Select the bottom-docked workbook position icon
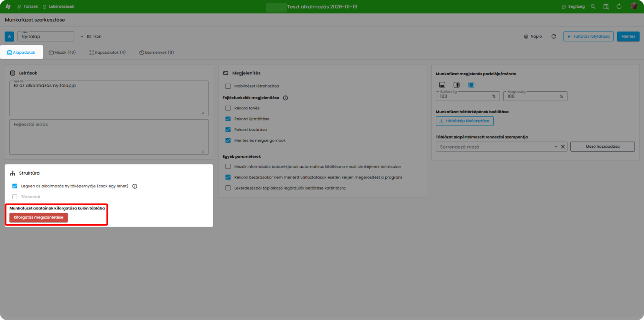 [x=442, y=85]
